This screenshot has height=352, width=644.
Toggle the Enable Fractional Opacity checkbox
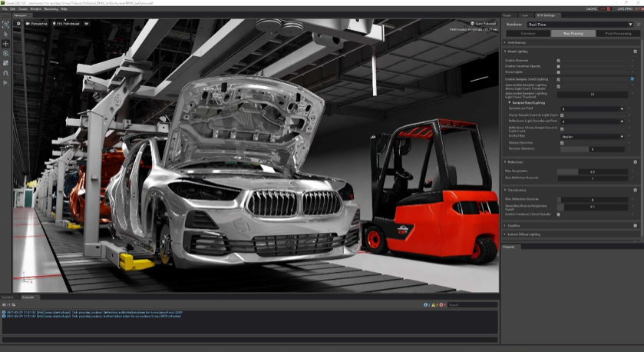558,66
